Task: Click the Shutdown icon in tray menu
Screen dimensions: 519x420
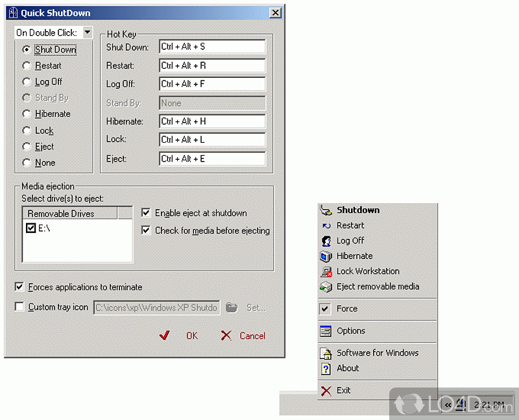Action: [x=326, y=210]
